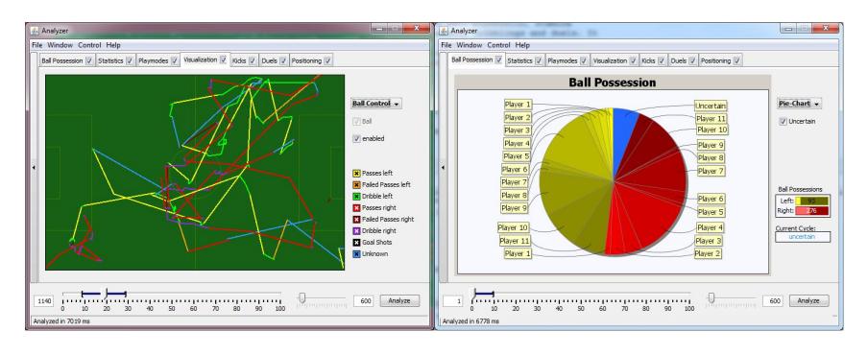Open Control menu in right Analyzer window
The width and height of the screenshot is (868, 355).
pyautogui.click(x=498, y=45)
